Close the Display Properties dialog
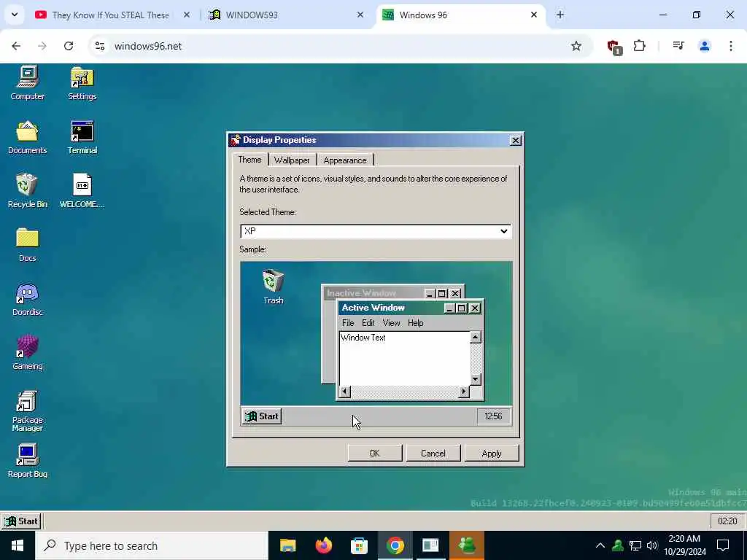 click(515, 141)
